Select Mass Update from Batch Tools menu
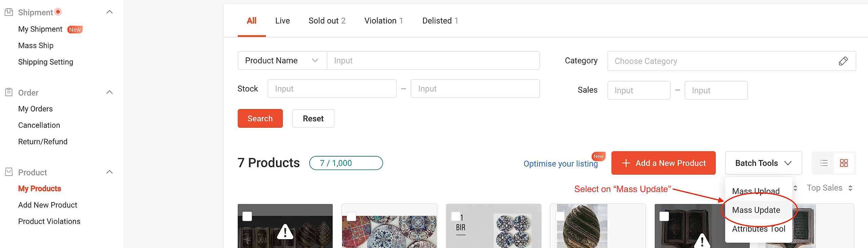 (x=756, y=210)
